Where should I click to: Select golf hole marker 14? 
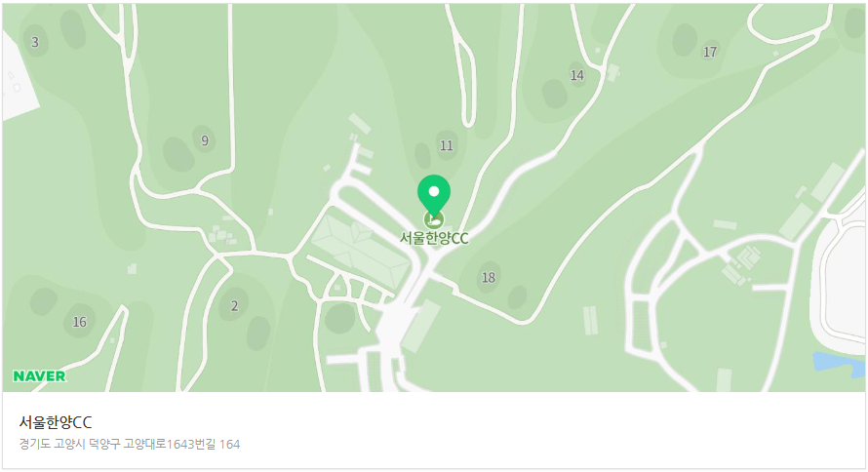(x=576, y=75)
